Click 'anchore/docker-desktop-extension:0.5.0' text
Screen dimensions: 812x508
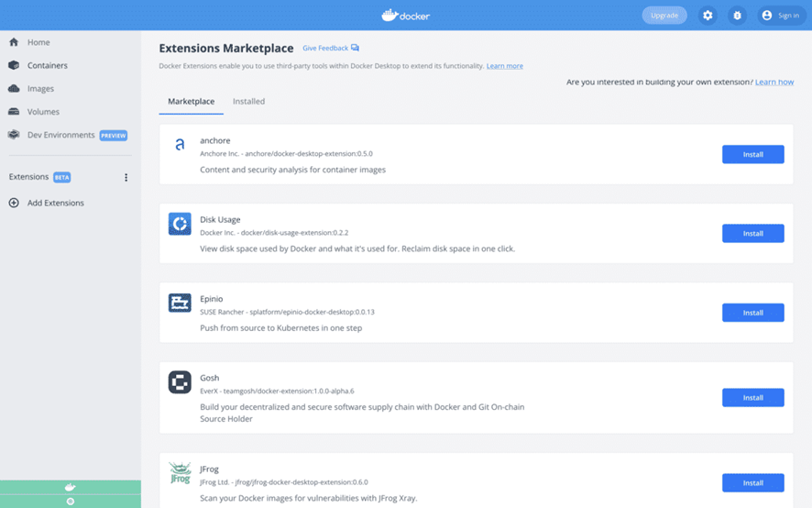click(x=309, y=154)
